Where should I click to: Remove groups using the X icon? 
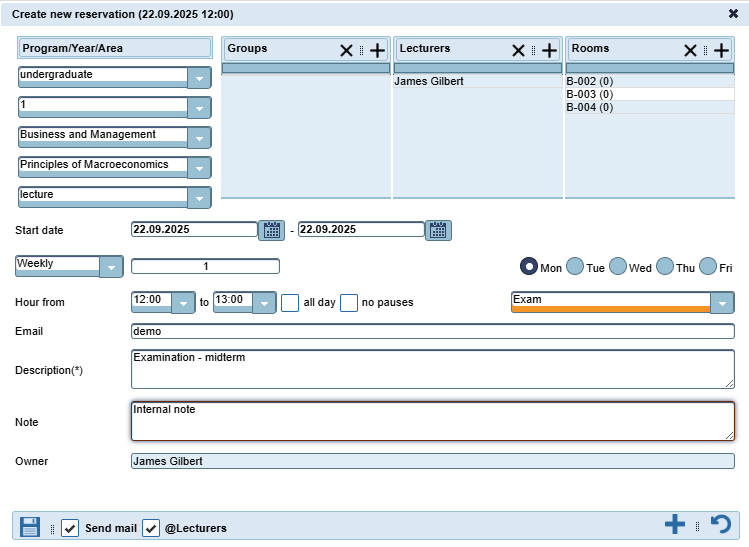pyautogui.click(x=346, y=50)
